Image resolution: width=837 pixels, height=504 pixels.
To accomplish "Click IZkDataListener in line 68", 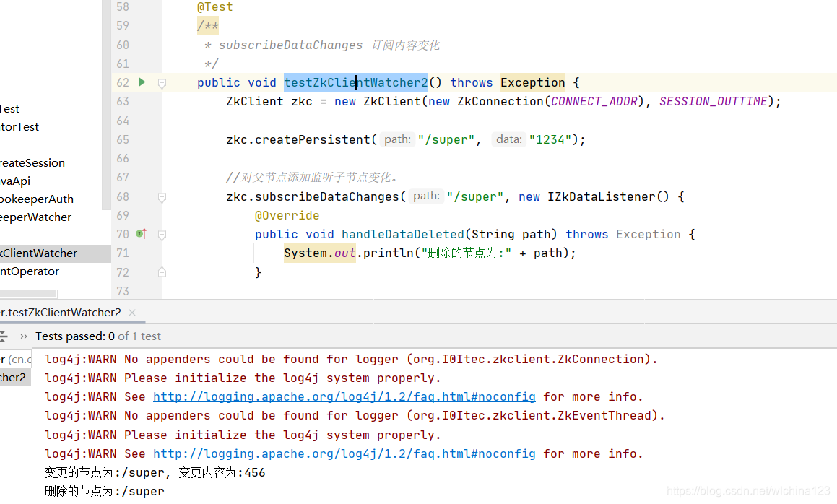I will coord(601,197).
